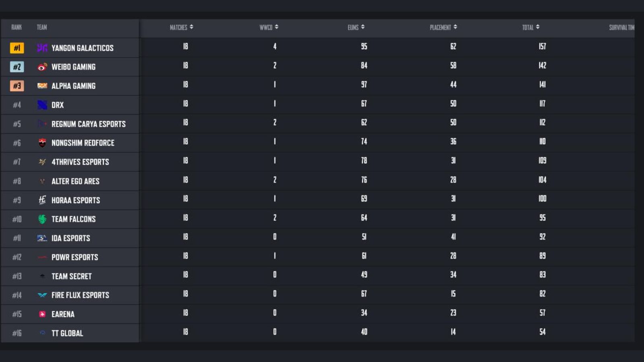The width and height of the screenshot is (644, 362).
Task: Click total 54 for TT Global
Action: (x=543, y=332)
